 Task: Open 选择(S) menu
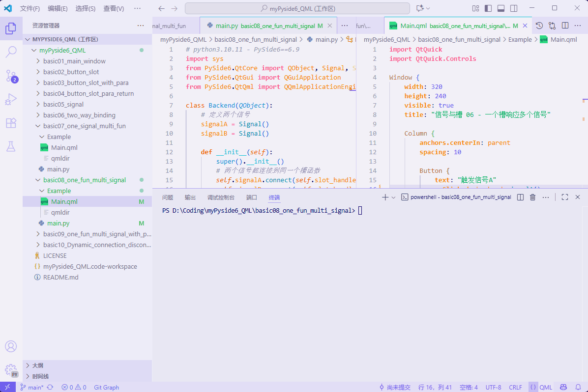(86, 8)
